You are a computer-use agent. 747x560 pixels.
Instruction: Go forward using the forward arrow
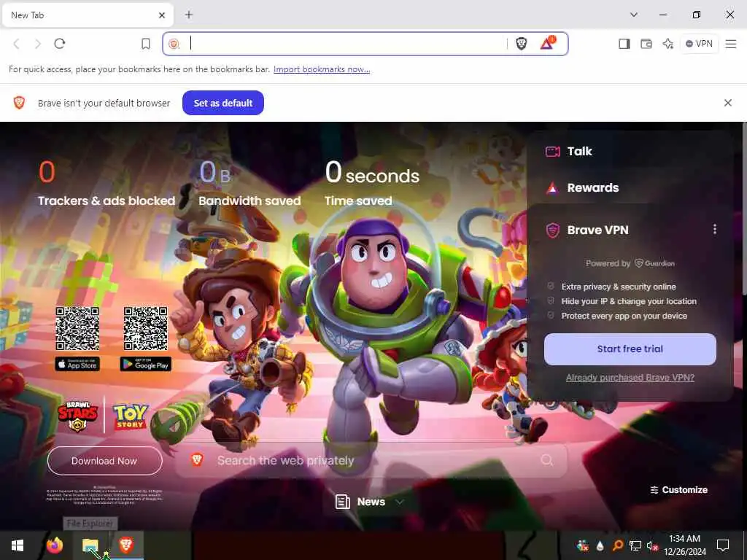click(38, 44)
